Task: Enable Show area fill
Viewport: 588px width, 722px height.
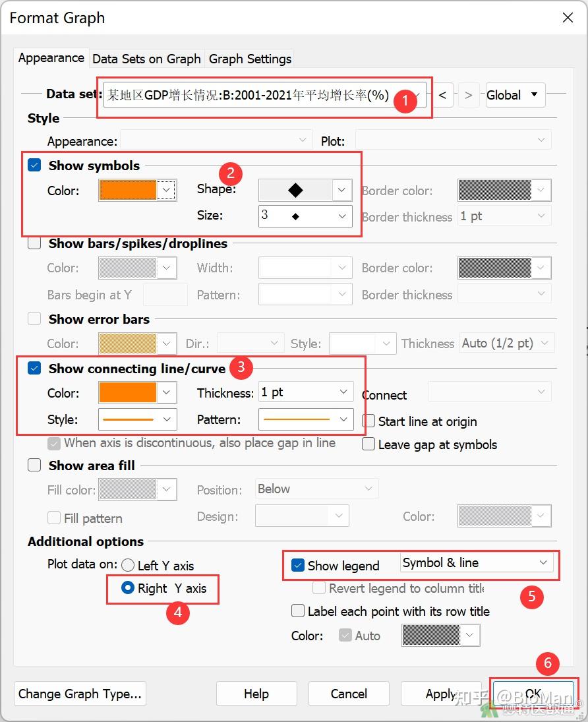Action: point(34,465)
